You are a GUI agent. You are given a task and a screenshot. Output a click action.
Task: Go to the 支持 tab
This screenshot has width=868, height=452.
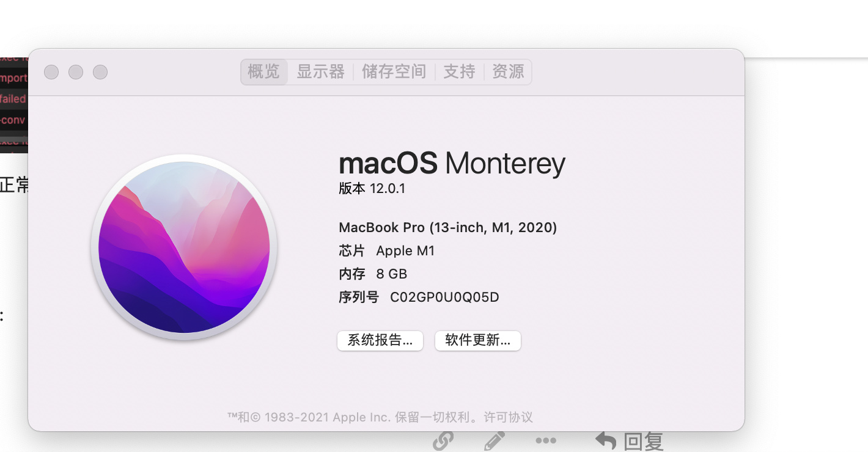click(459, 72)
